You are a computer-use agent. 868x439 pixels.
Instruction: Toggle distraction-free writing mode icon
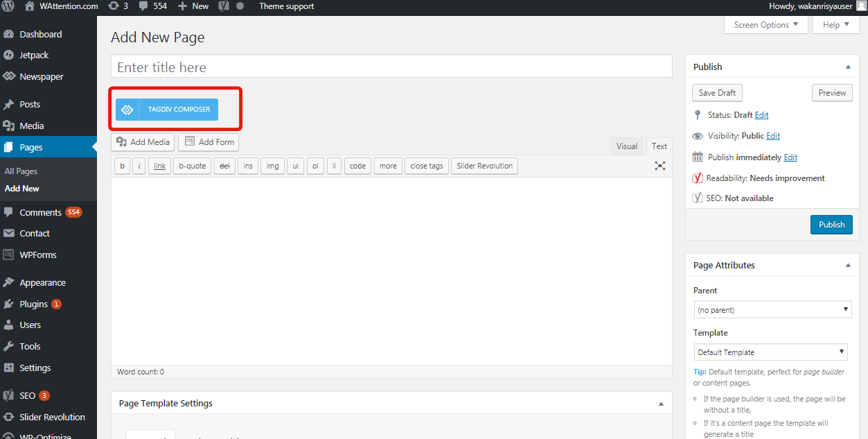[660, 166]
